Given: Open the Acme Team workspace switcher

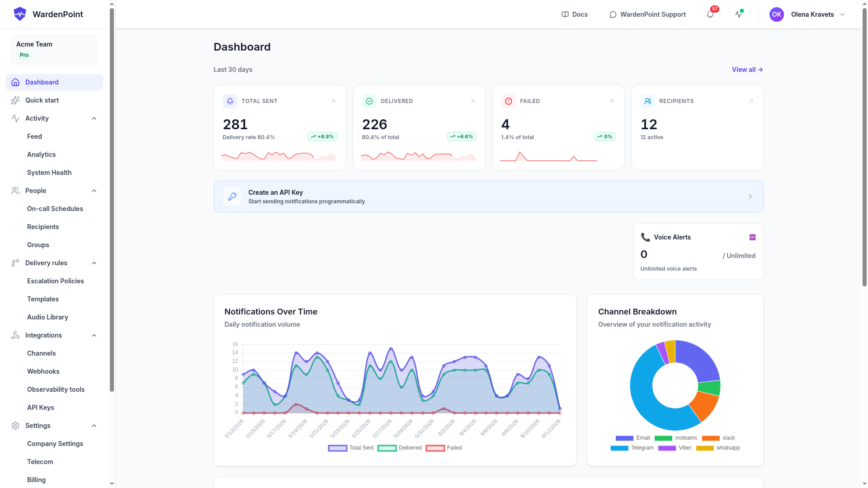Looking at the screenshot, I should tap(54, 50).
